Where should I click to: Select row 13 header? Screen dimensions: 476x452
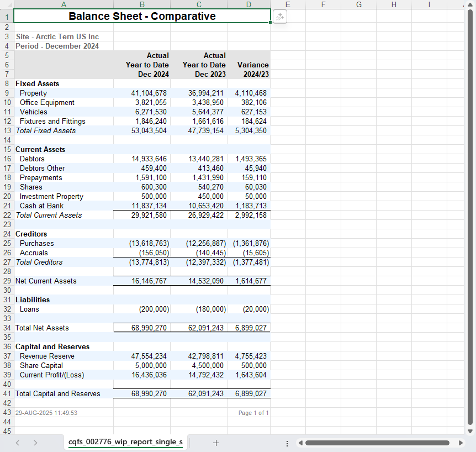[7, 130]
